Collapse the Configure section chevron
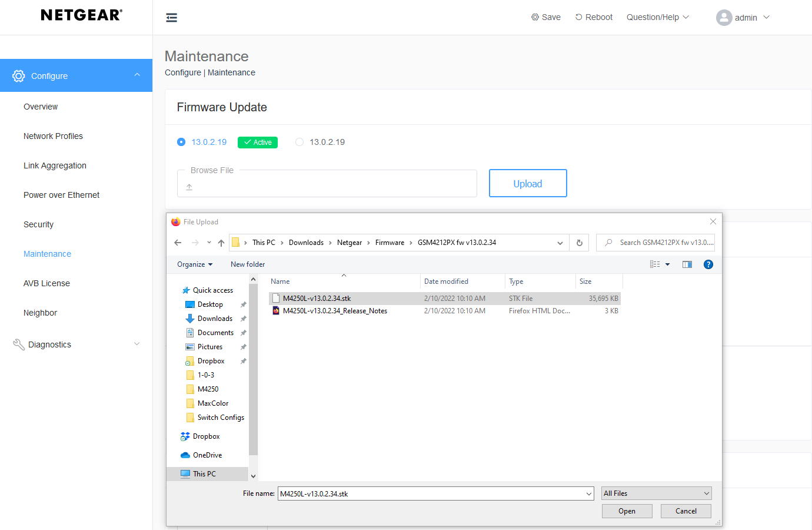The height and width of the screenshot is (530, 812). point(137,75)
